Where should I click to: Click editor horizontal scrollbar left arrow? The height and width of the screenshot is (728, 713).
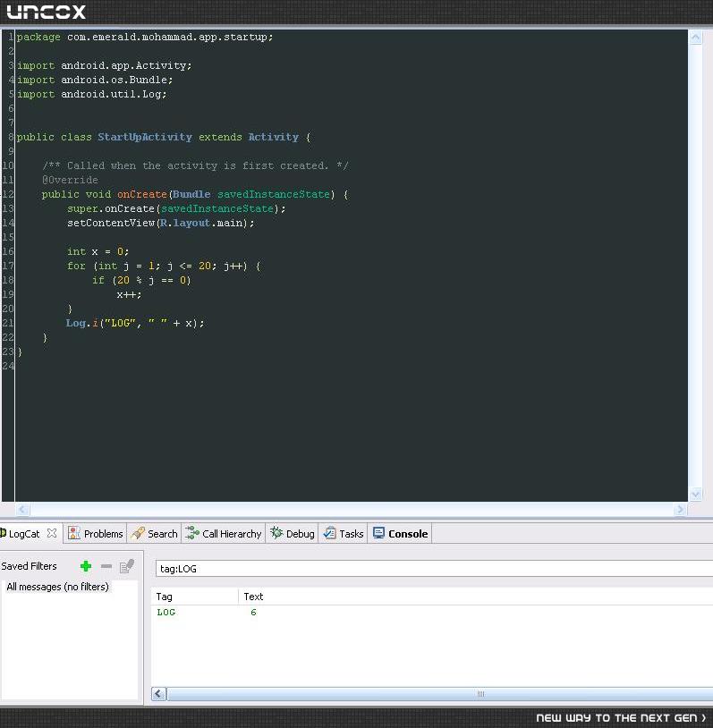pos(22,510)
